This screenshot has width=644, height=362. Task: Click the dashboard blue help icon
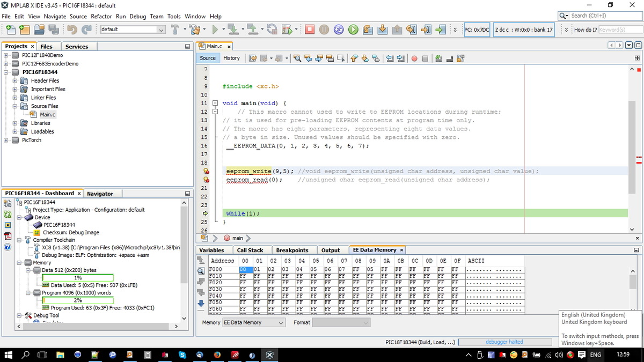(x=8, y=247)
